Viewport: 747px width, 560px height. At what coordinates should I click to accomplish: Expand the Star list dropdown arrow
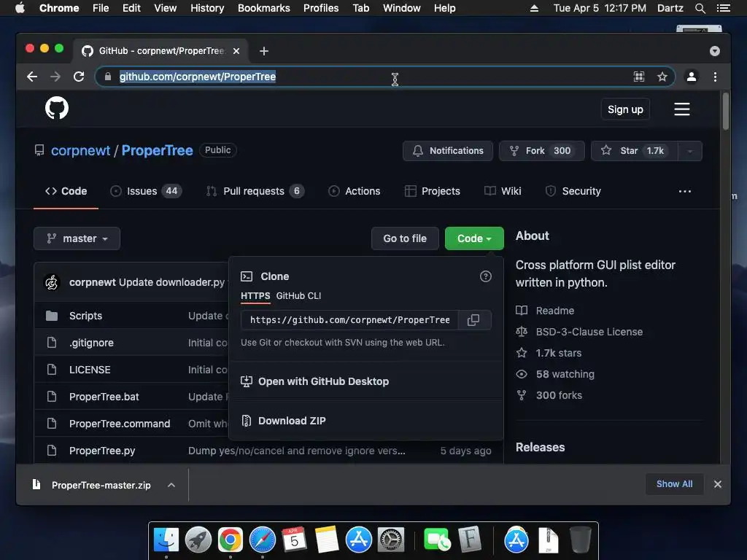pyautogui.click(x=689, y=151)
